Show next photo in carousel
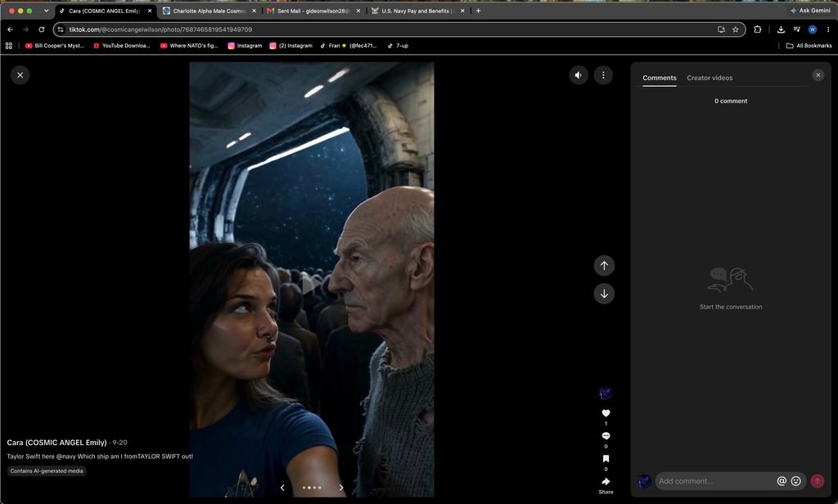Image resolution: width=838 pixels, height=504 pixels. tap(341, 488)
